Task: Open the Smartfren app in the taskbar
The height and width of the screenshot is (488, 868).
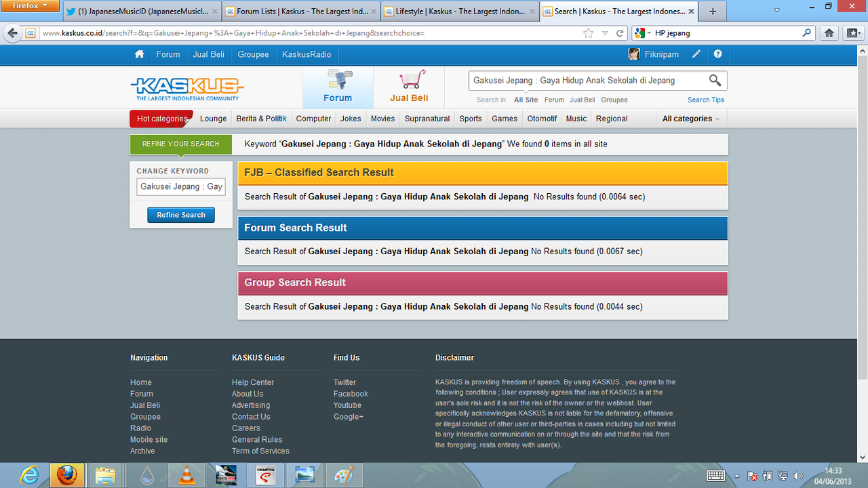Action: [x=266, y=476]
